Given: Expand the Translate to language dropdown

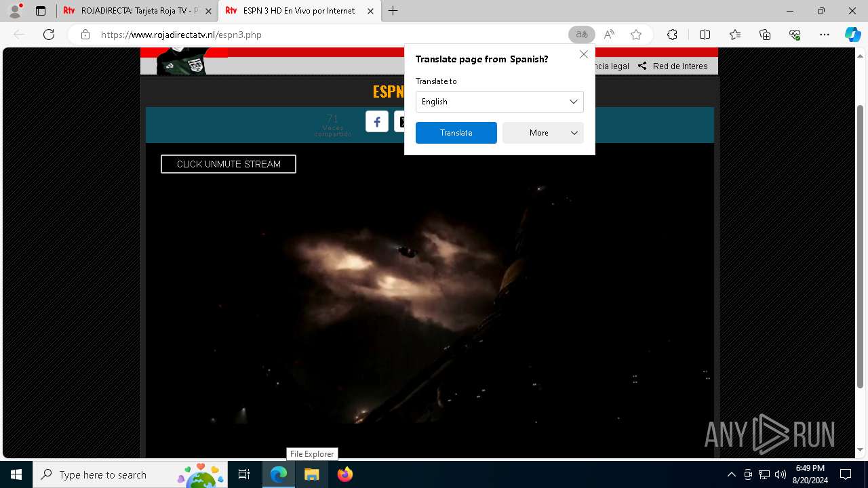Looking at the screenshot, I should click(500, 102).
